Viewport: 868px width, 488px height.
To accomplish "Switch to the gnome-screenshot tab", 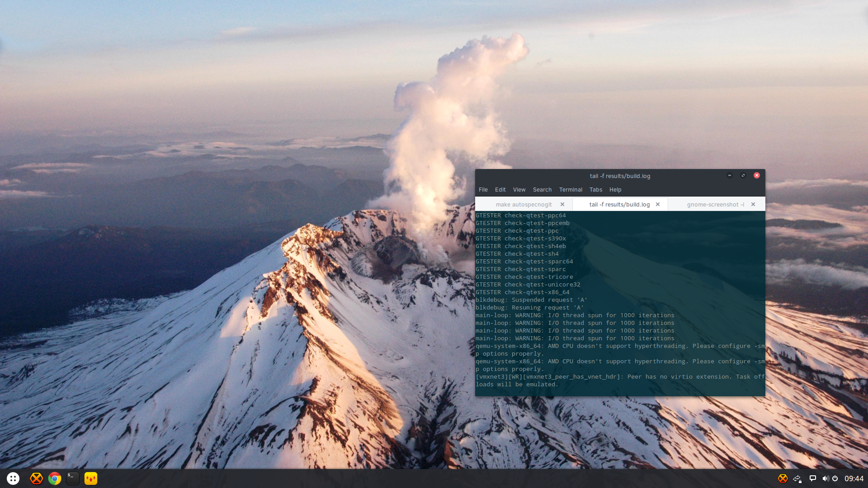I will tap(716, 205).
